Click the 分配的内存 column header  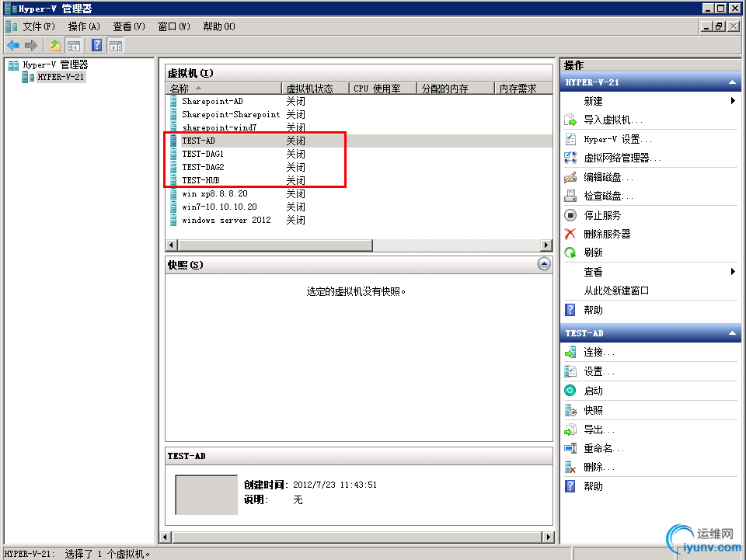[456, 89]
